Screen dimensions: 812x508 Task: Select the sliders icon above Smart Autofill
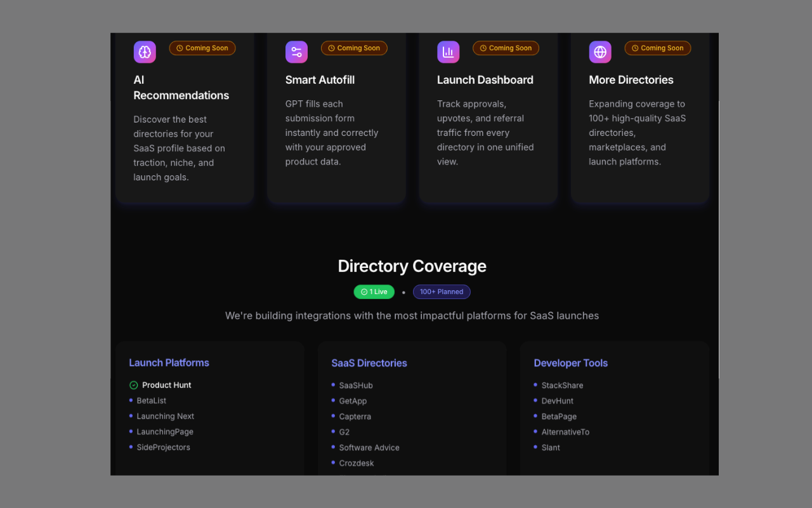296,51
